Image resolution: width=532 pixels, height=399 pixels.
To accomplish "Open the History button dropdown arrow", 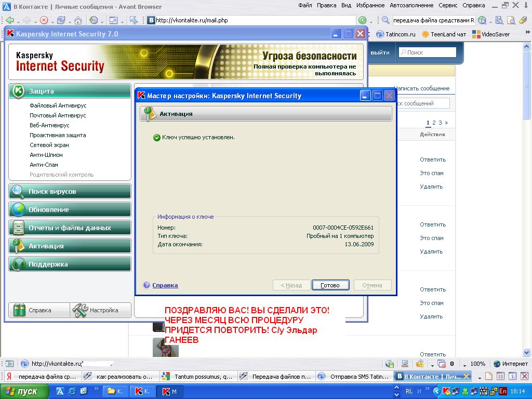I will coord(102,22).
